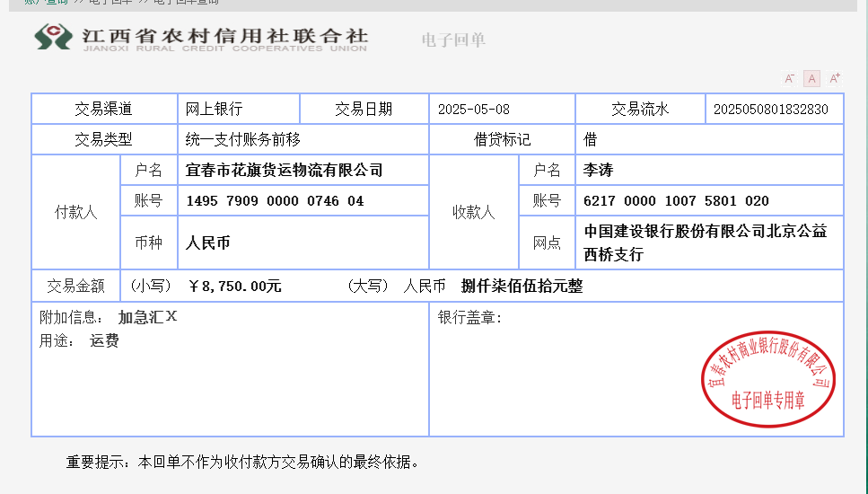Decrease font size with A- icon
The image size is (868, 494).
[x=789, y=79]
